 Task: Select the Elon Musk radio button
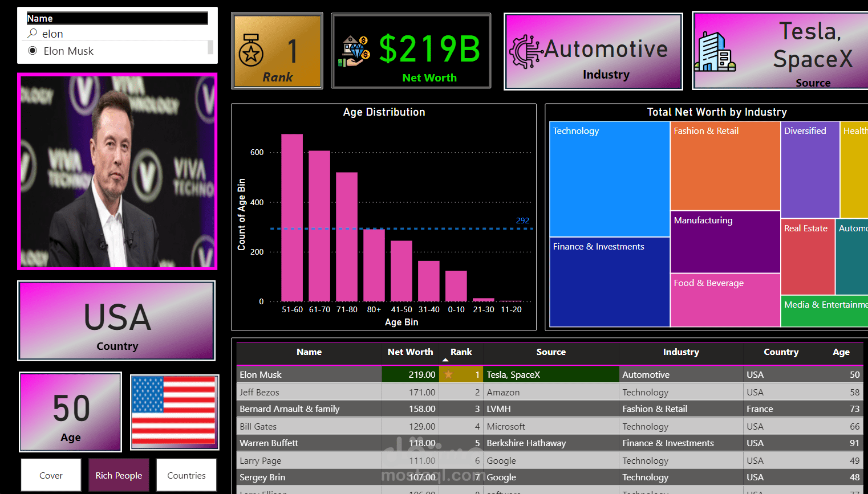[x=33, y=51]
